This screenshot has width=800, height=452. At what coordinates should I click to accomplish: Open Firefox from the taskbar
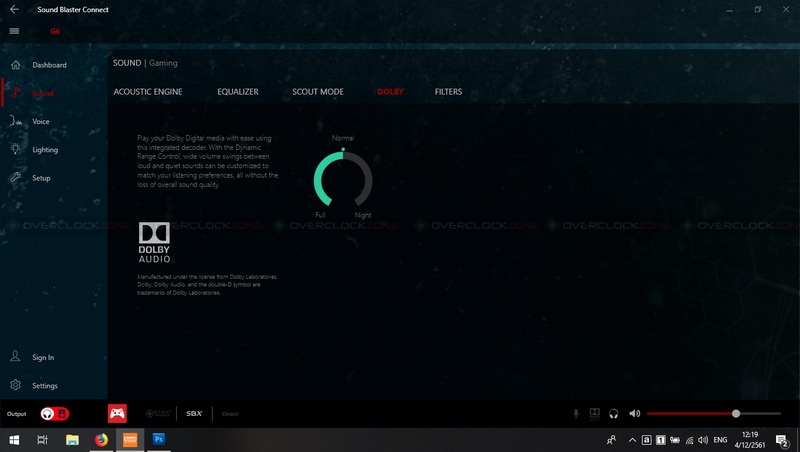click(101, 440)
